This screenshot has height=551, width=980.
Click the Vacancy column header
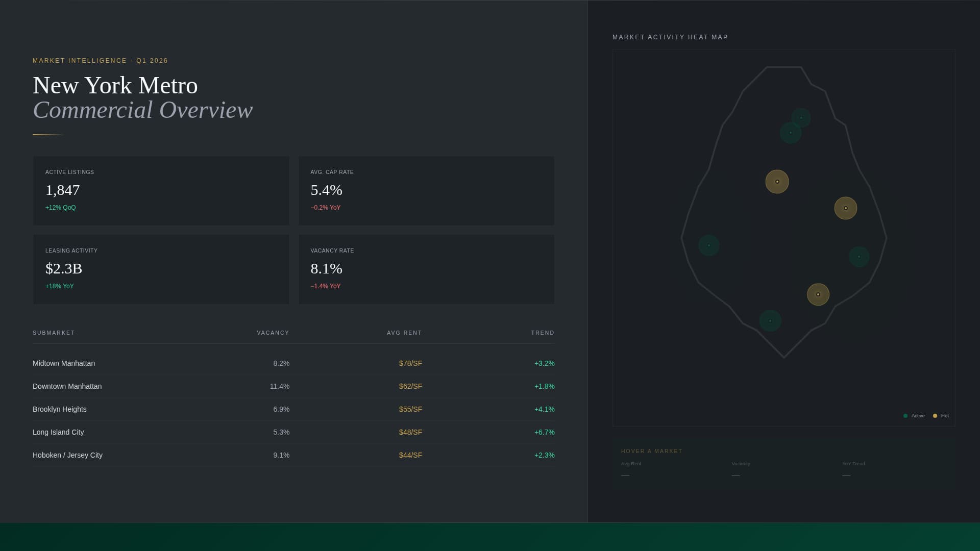tap(273, 333)
